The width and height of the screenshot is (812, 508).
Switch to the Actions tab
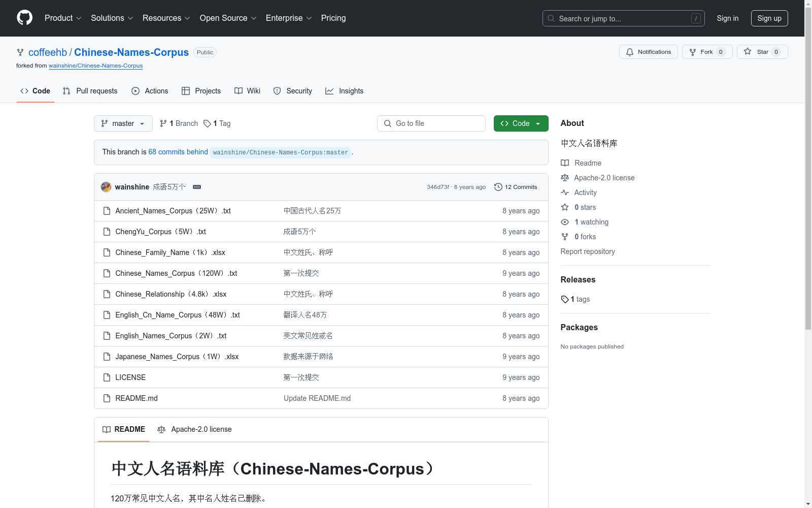click(150, 91)
